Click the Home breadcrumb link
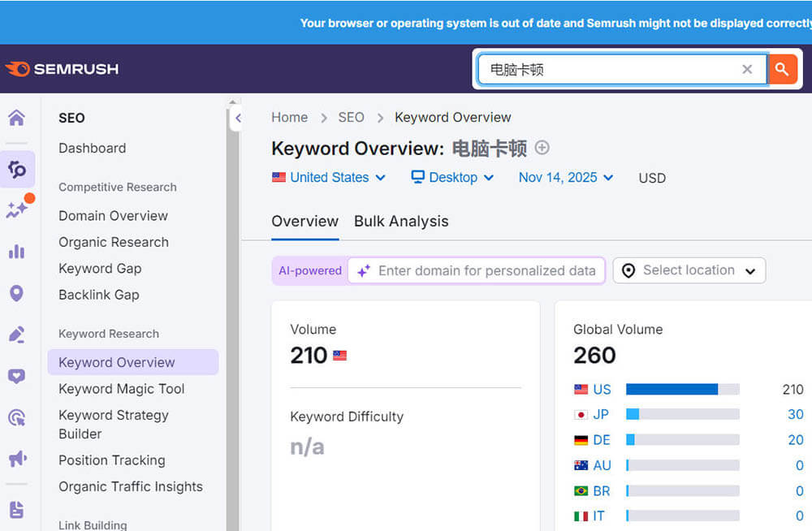 (x=289, y=117)
